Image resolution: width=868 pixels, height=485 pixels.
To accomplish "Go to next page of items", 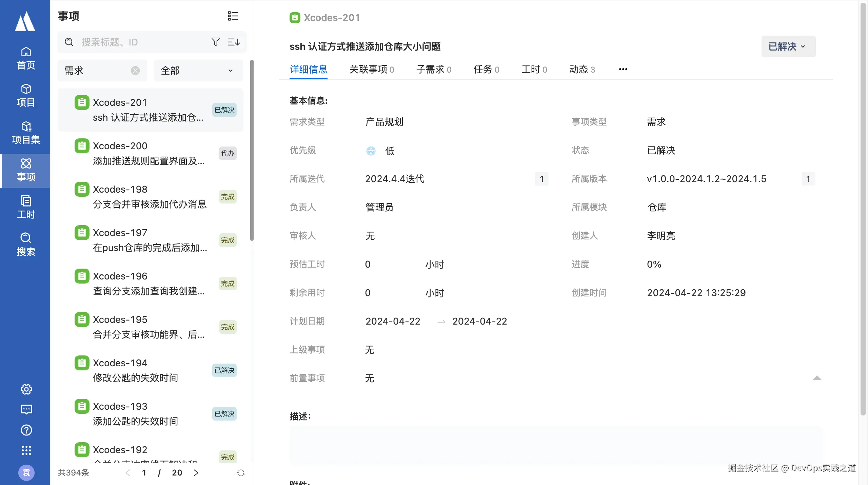I will (x=196, y=473).
